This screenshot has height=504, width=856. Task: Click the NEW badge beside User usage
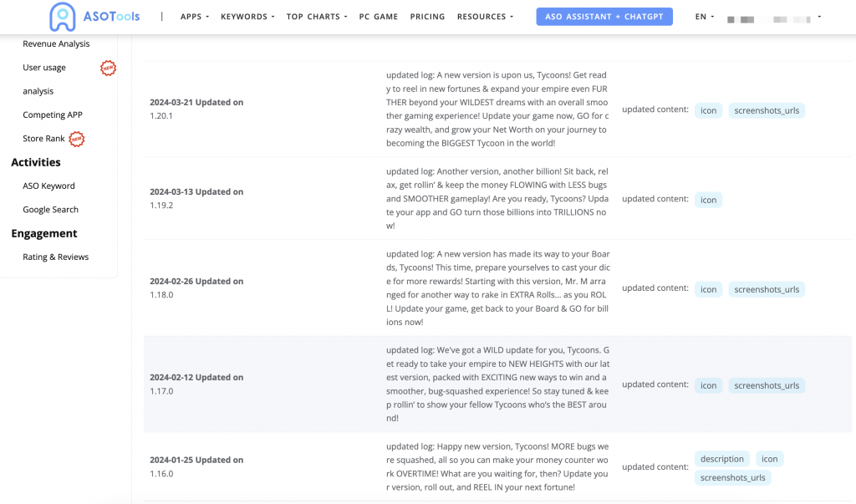click(108, 69)
